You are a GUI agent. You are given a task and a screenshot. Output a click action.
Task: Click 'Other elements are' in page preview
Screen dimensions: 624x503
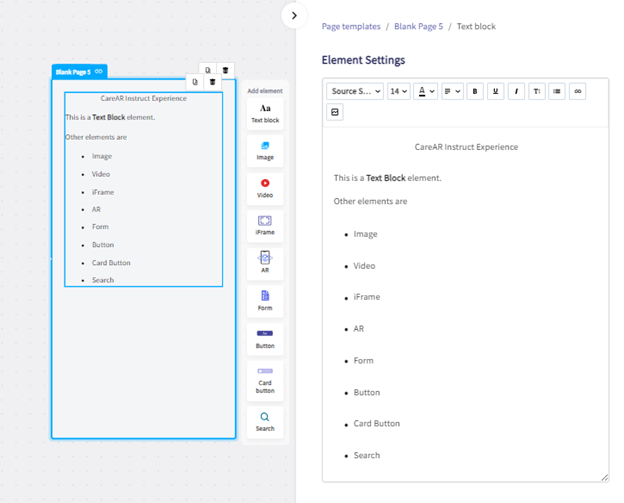point(96,137)
